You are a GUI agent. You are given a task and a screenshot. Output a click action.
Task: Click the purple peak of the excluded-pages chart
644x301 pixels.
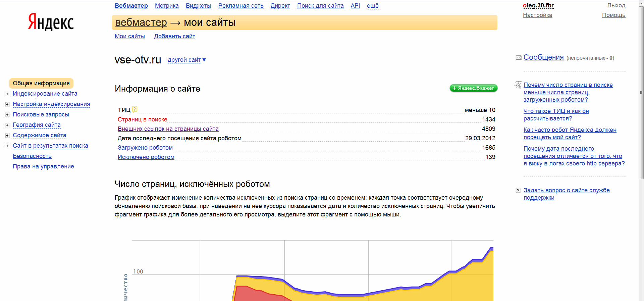pos(491,249)
